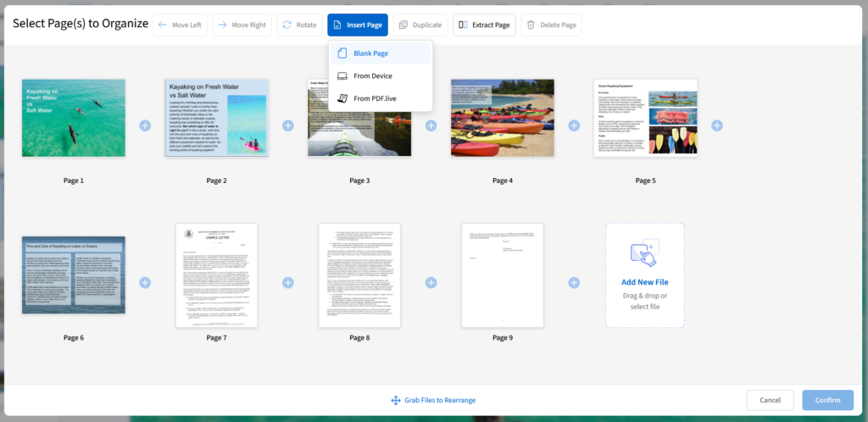Select the Page 6 thumbnail

[x=74, y=275]
